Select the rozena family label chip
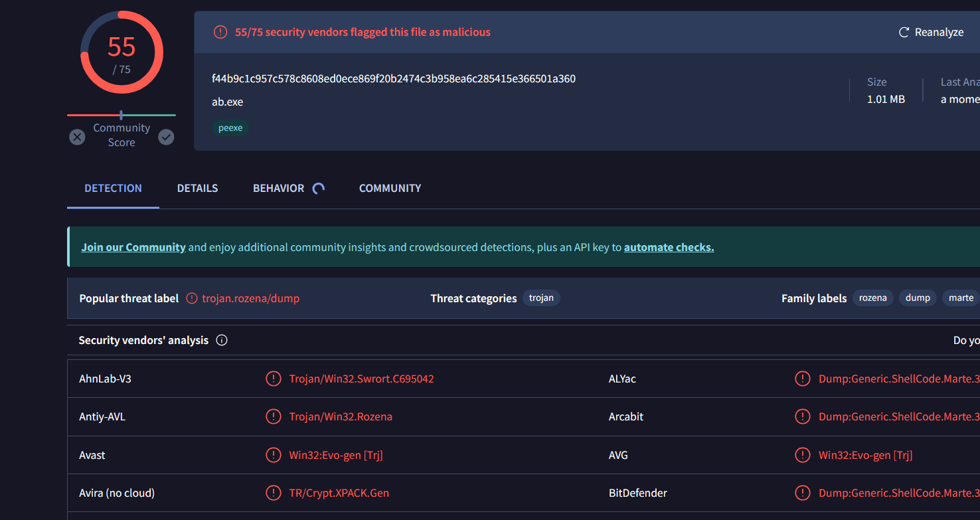This screenshot has height=520, width=980. coord(872,298)
